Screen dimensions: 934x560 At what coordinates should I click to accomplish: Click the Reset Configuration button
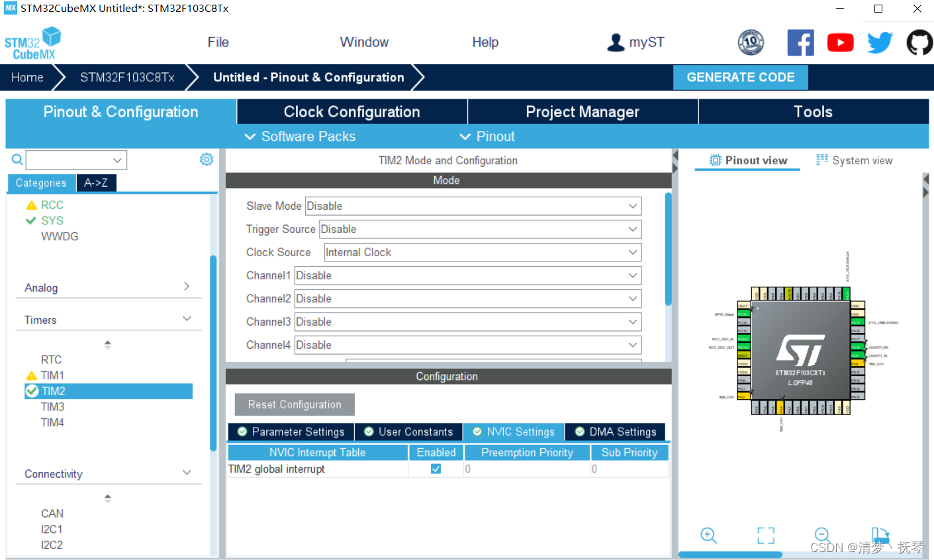click(x=295, y=404)
